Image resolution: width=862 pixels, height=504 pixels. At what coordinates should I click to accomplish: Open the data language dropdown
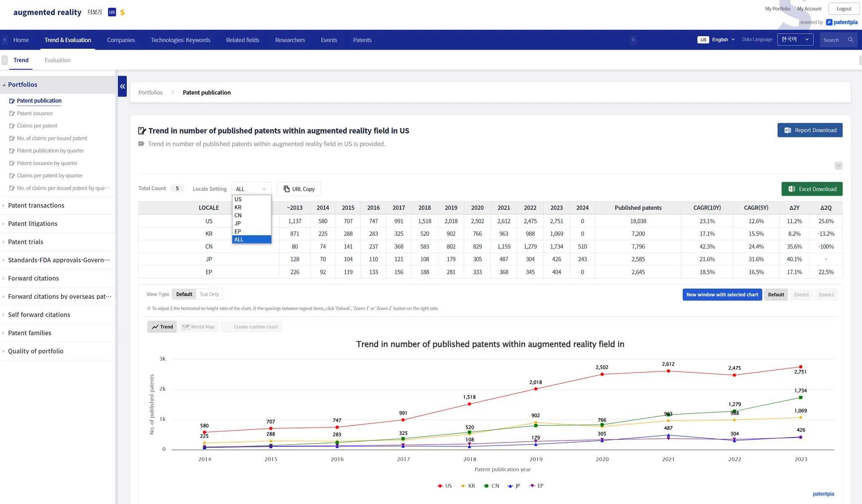pos(795,40)
